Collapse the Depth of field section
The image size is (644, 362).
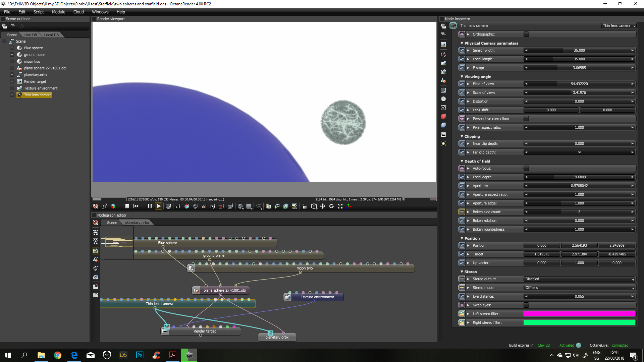tap(462, 161)
